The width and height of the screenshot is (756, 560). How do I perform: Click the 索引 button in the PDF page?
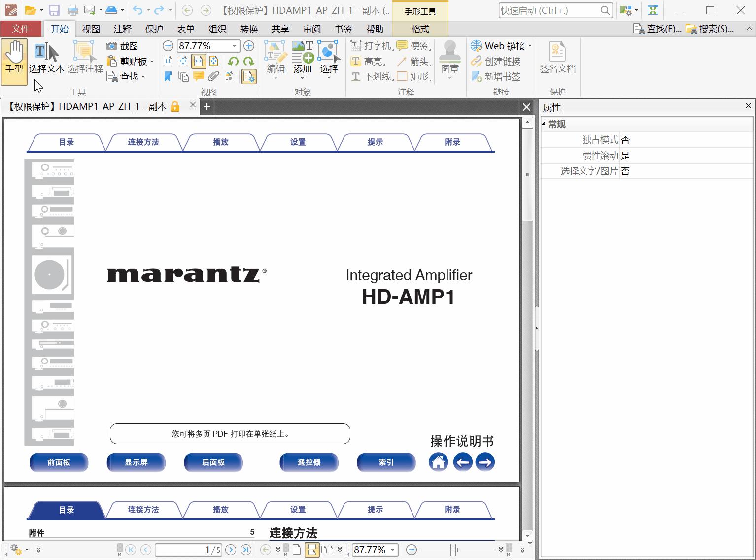tap(386, 462)
